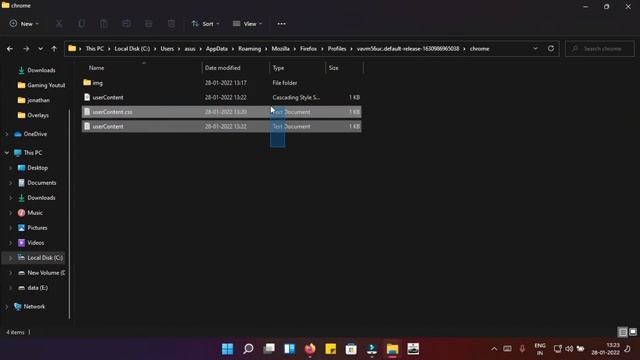
Task: Select the userContent.css text document
Action: [x=221, y=112]
